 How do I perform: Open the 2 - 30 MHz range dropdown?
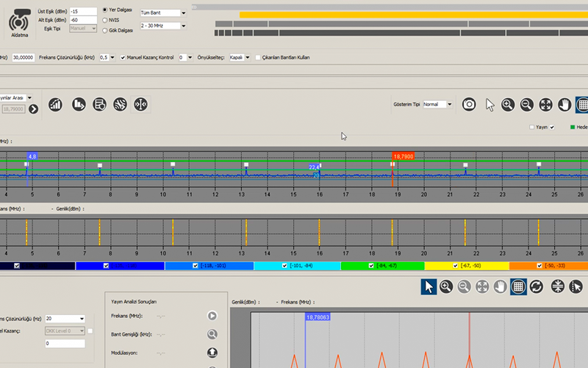[x=163, y=26]
